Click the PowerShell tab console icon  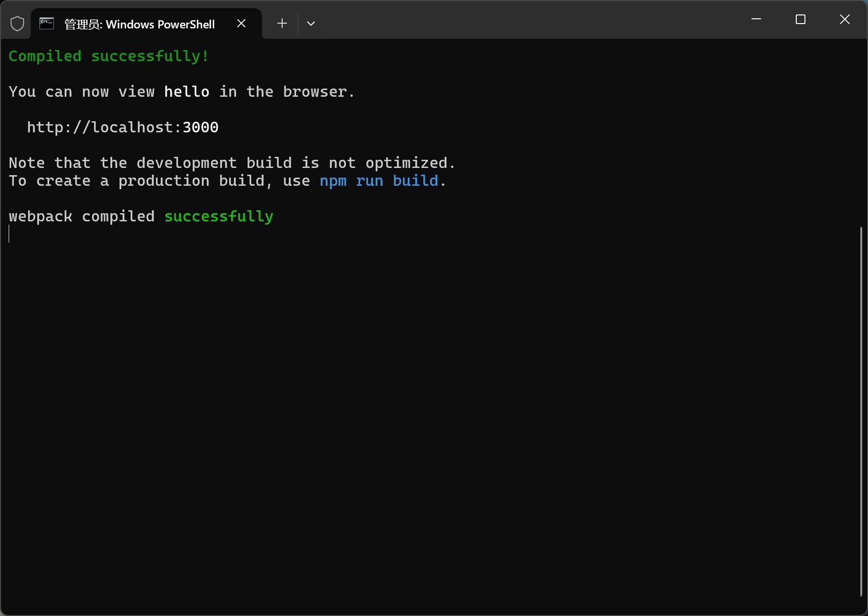pyautogui.click(x=47, y=24)
